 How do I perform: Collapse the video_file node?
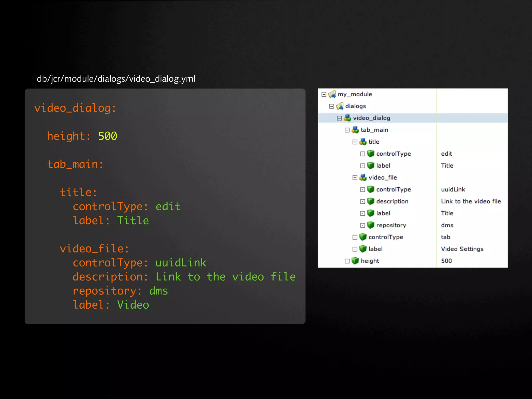(x=355, y=178)
